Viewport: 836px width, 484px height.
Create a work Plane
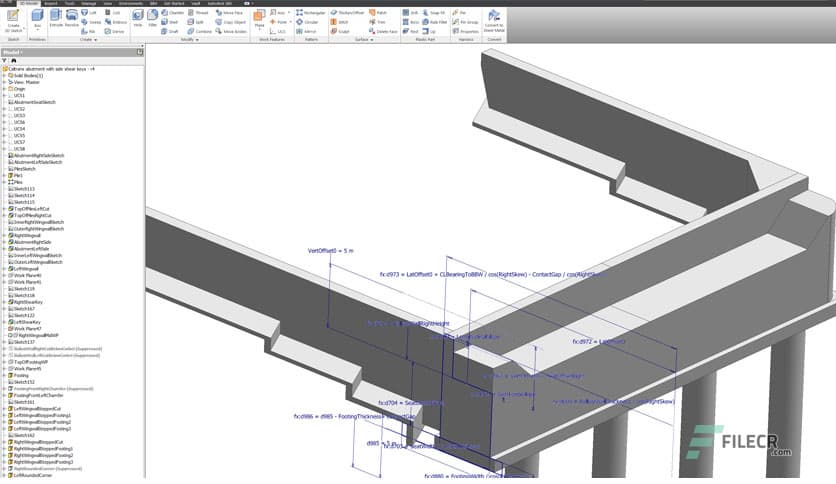[260, 19]
